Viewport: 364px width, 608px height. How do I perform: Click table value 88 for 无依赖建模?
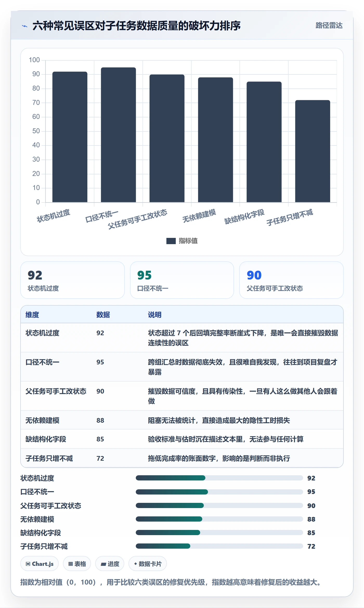(100, 420)
